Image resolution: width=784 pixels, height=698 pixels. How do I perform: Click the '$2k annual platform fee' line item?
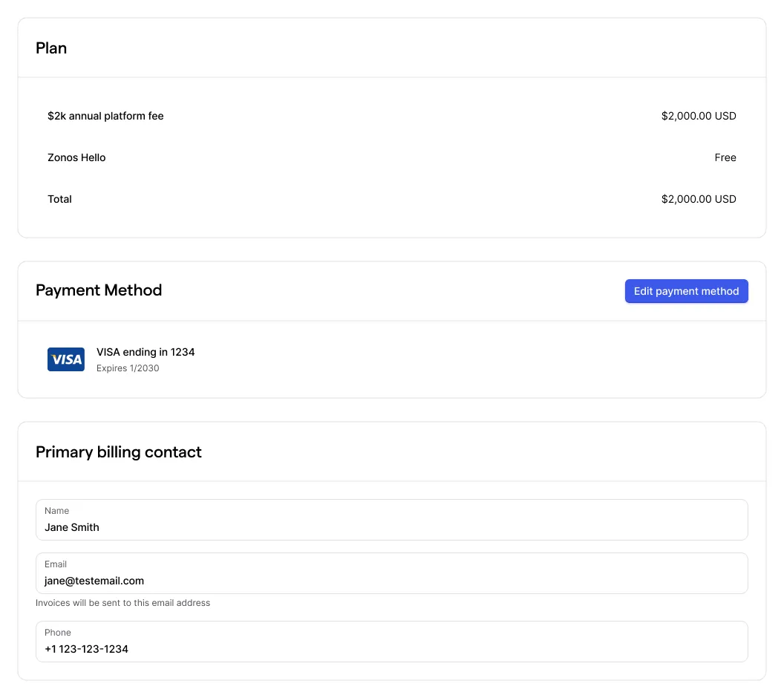point(105,116)
